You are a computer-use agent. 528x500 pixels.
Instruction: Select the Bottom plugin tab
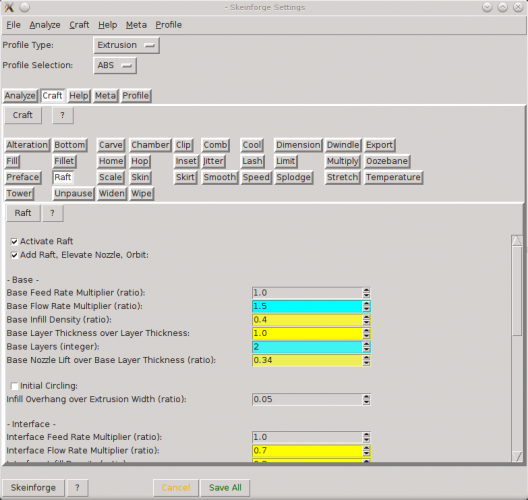(70, 145)
